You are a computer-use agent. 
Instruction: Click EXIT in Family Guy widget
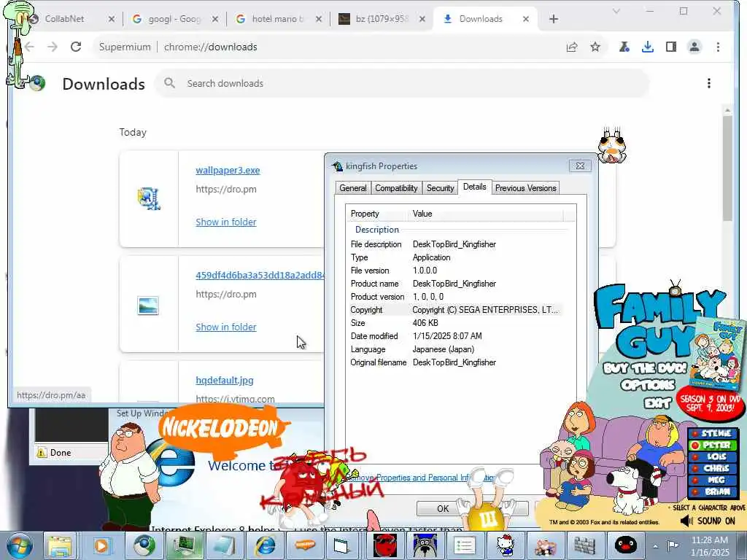(657, 404)
